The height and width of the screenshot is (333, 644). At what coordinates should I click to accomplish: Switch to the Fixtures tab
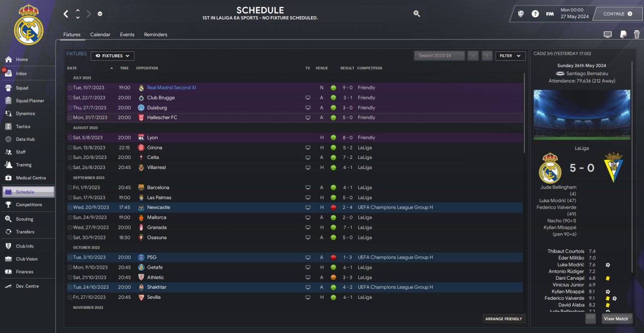pos(72,35)
